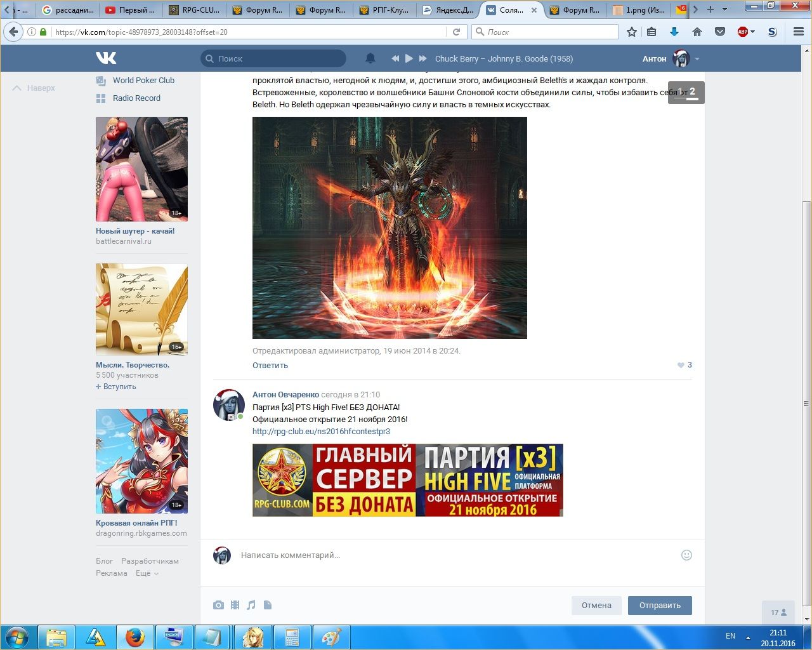Show the bookmarks list icon

pyautogui.click(x=652, y=32)
